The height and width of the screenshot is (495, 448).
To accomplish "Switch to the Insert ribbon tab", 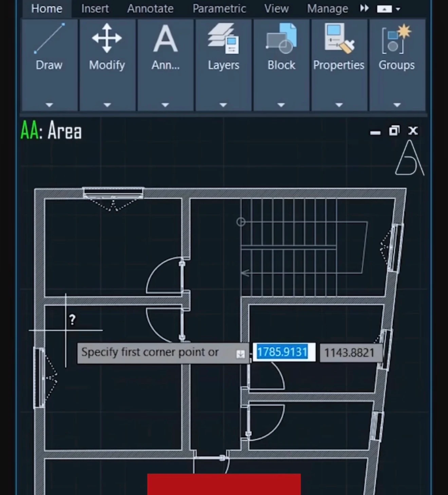I will 95,8.
